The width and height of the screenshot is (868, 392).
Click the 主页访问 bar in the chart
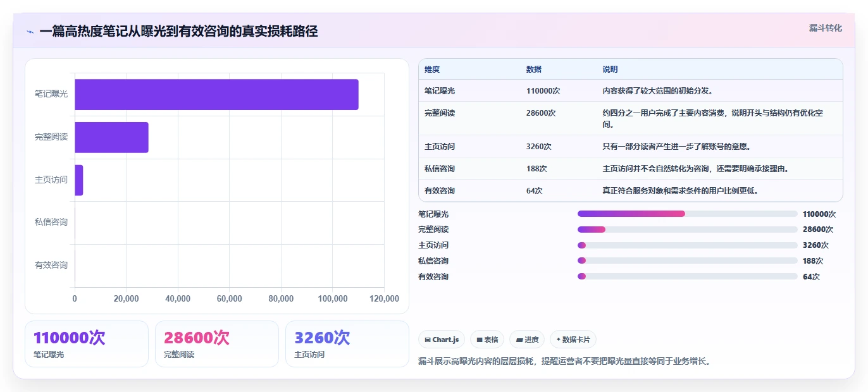79,180
